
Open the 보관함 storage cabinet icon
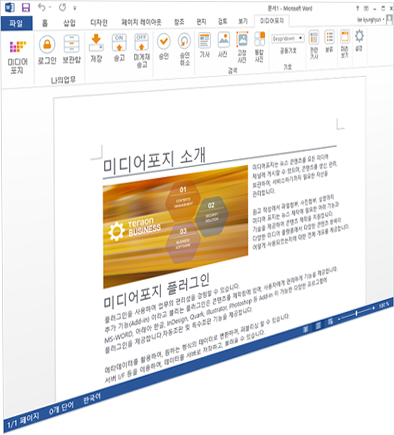pyautogui.click(x=72, y=44)
